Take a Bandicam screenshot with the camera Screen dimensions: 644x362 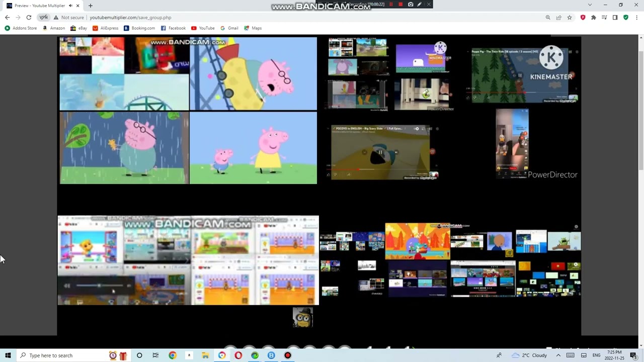click(411, 5)
